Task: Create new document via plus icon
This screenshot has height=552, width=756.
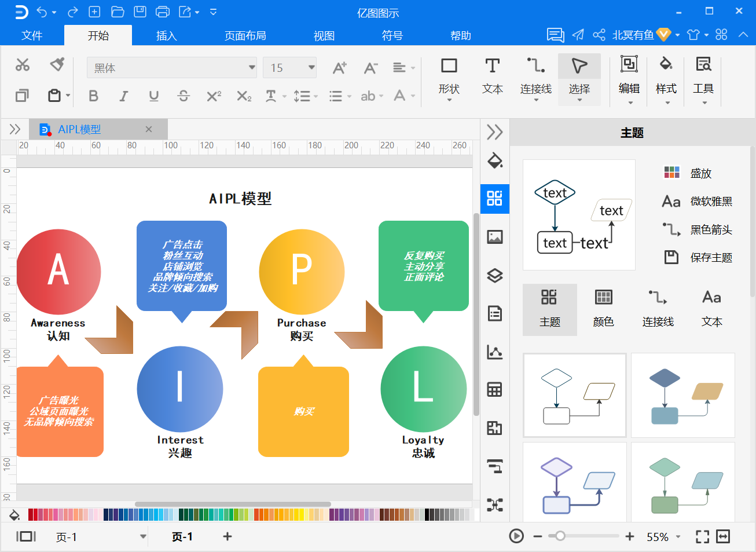Action: pyautogui.click(x=94, y=12)
